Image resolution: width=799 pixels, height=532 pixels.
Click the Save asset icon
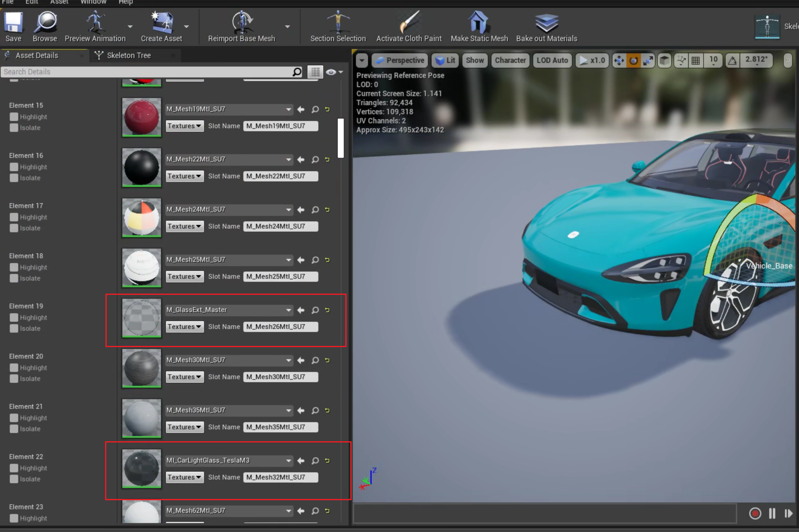pos(13,23)
